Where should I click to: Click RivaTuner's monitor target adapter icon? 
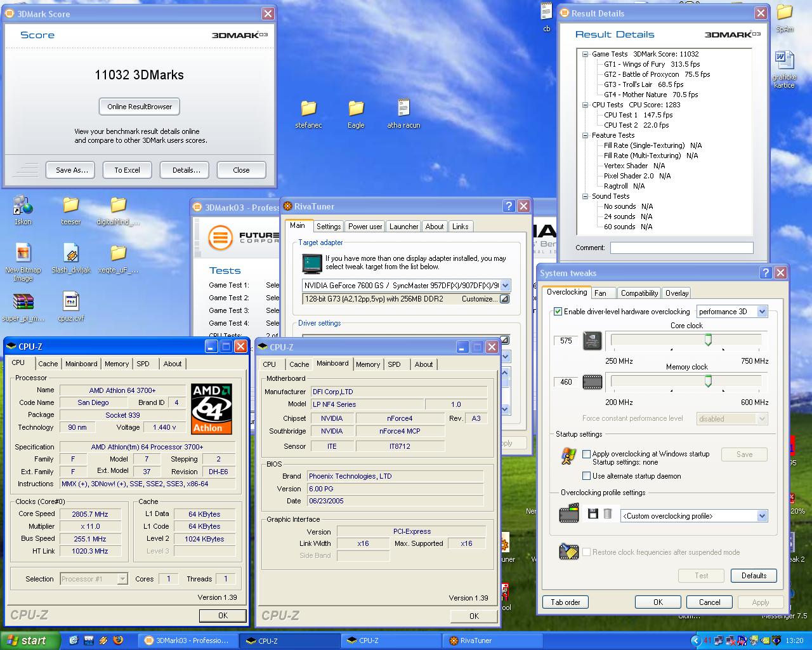point(312,262)
